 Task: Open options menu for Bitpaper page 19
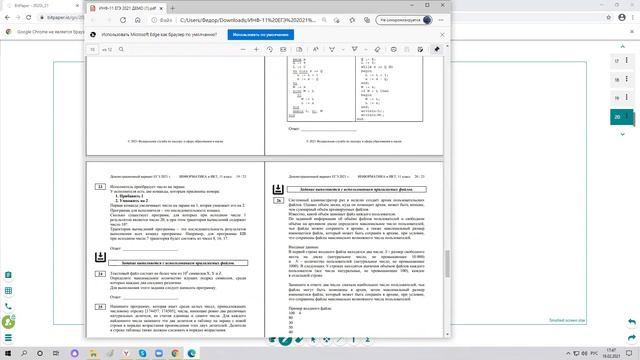[x=627, y=97]
